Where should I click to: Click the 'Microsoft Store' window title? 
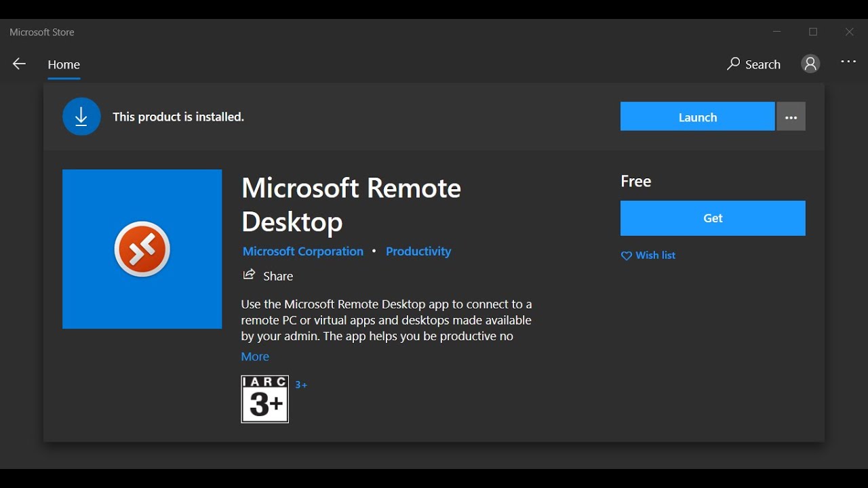[42, 32]
